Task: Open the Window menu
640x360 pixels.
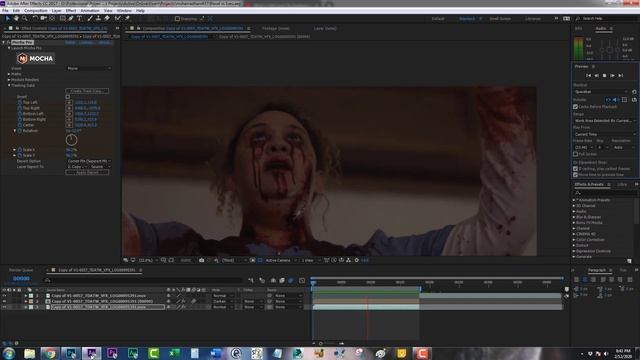Action: tap(124, 11)
